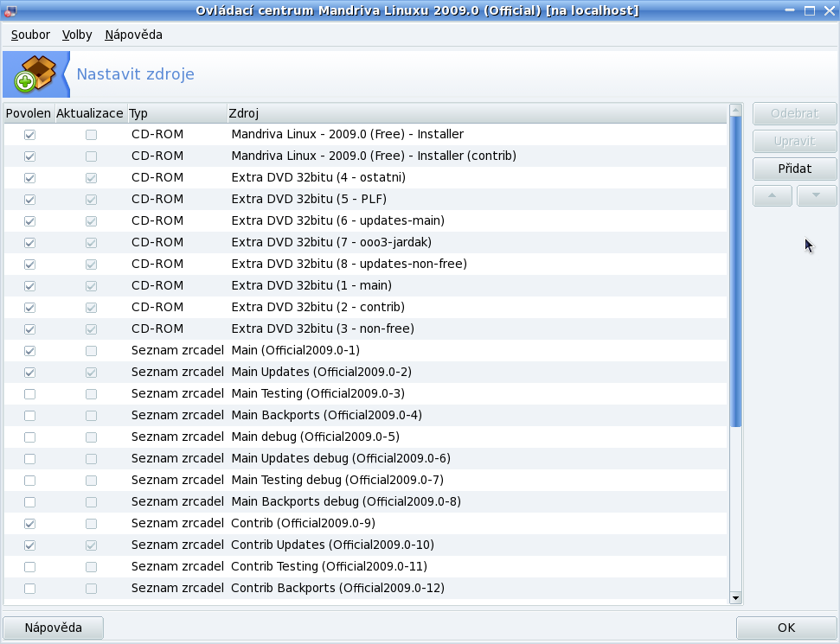Click the Odebrat button

point(794,113)
